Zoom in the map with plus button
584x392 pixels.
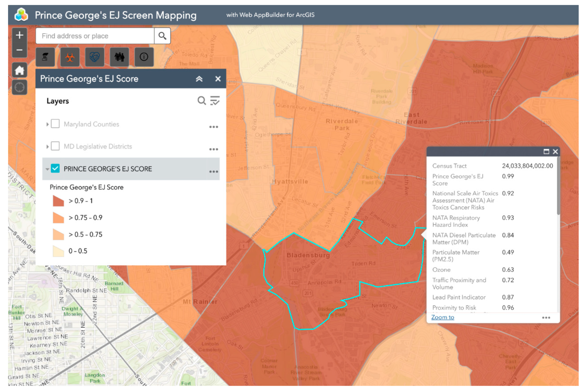click(20, 35)
